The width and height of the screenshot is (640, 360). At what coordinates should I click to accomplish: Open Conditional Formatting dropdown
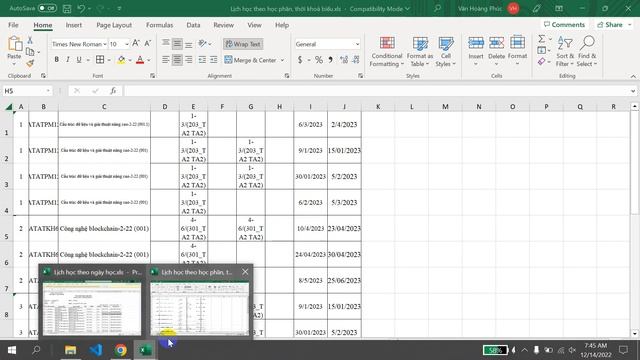pos(387,52)
